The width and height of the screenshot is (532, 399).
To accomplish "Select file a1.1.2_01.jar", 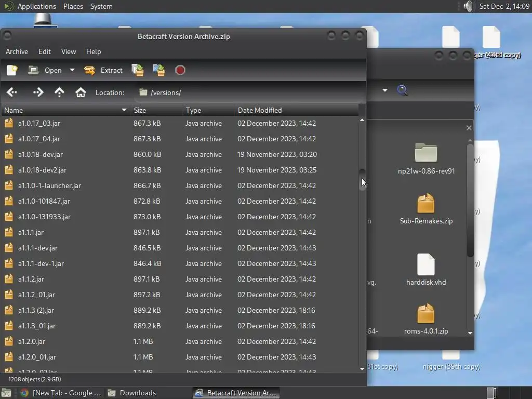I will (x=180, y=295).
